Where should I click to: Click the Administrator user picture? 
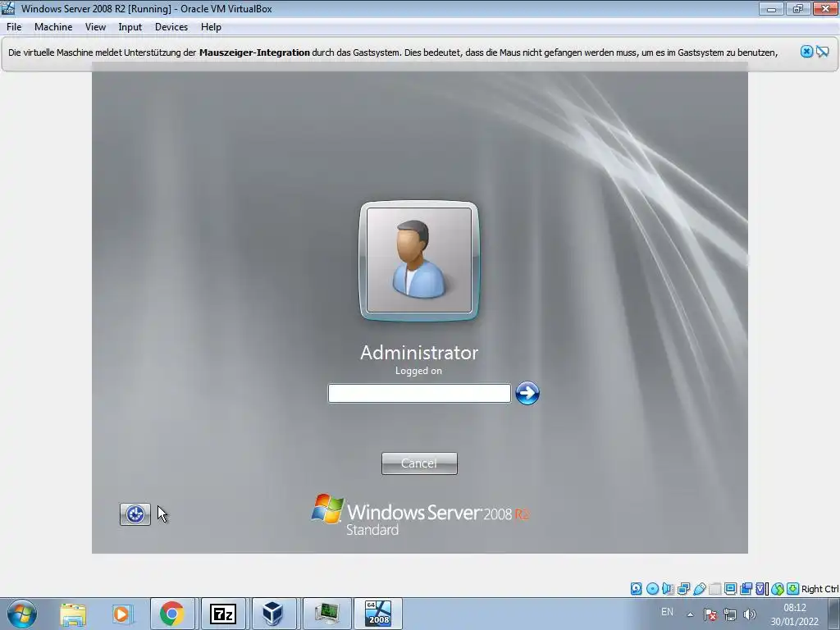[x=419, y=260]
